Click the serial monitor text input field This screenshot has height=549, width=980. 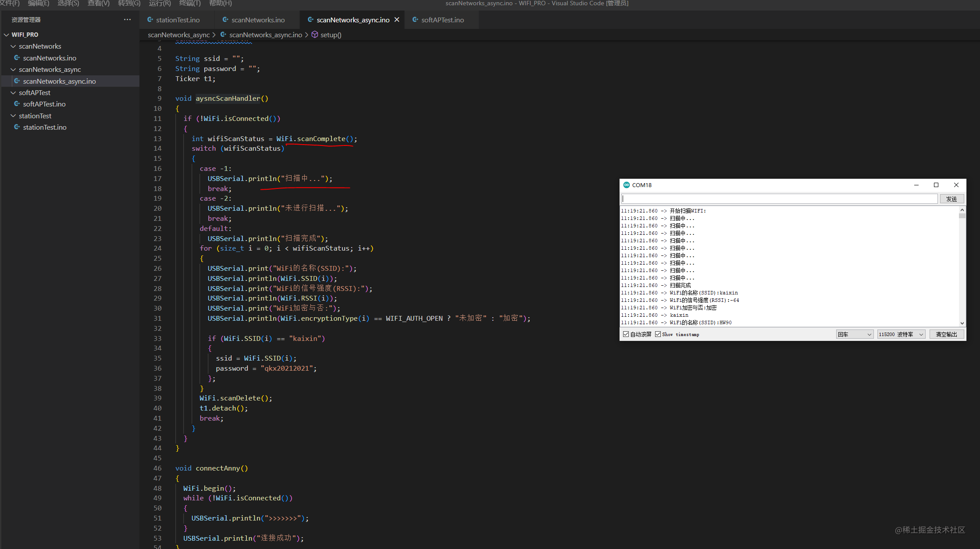click(779, 199)
